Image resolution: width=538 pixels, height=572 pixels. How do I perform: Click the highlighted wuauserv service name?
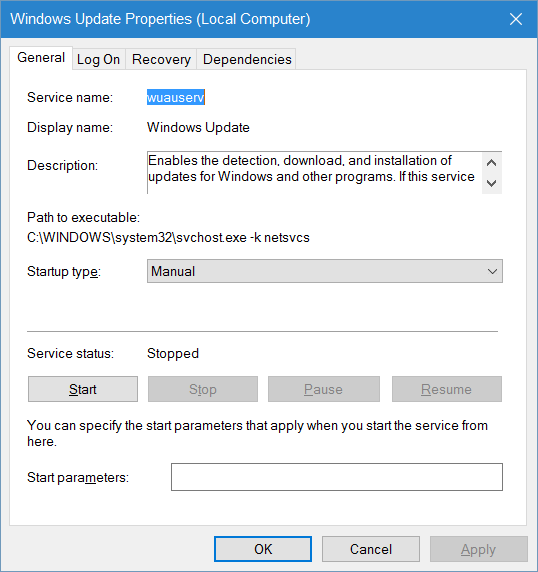(175, 97)
